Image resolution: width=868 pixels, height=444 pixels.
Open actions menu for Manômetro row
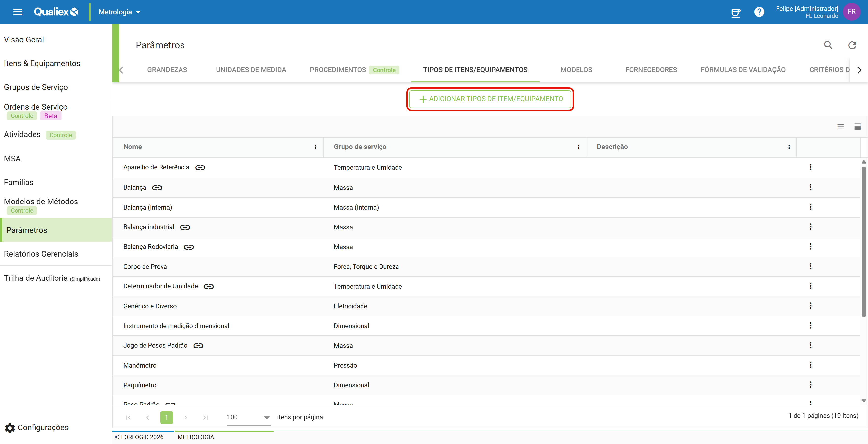coord(810,365)
